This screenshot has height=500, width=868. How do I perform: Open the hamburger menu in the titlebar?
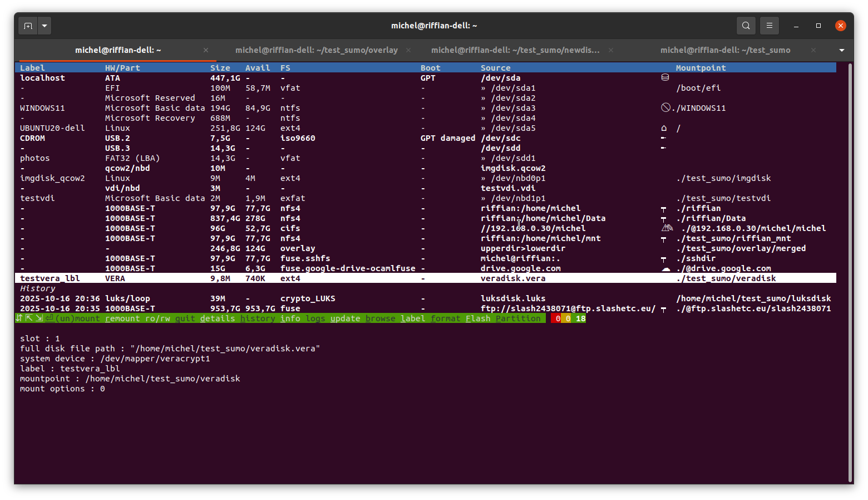pyautogui.click(x=770, y=26)
